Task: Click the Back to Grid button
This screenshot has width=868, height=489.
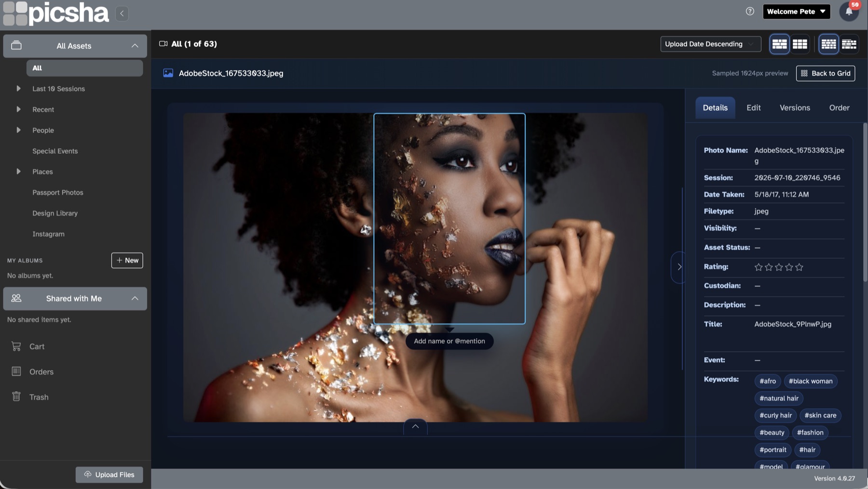Action: (825, 73)
